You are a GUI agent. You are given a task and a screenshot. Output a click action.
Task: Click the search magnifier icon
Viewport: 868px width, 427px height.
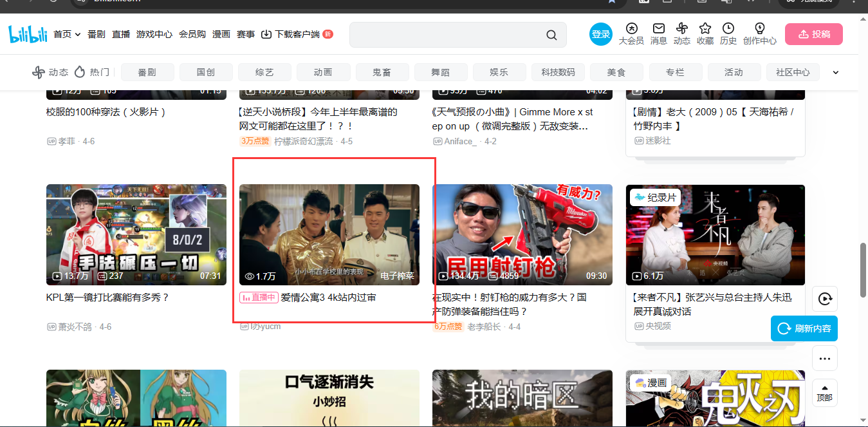(551, 35)
